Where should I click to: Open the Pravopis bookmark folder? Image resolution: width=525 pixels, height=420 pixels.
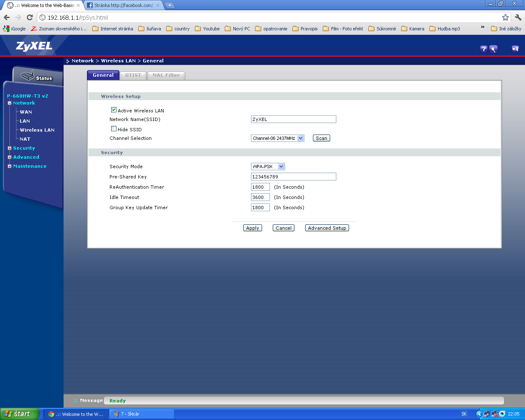point(305,29)
